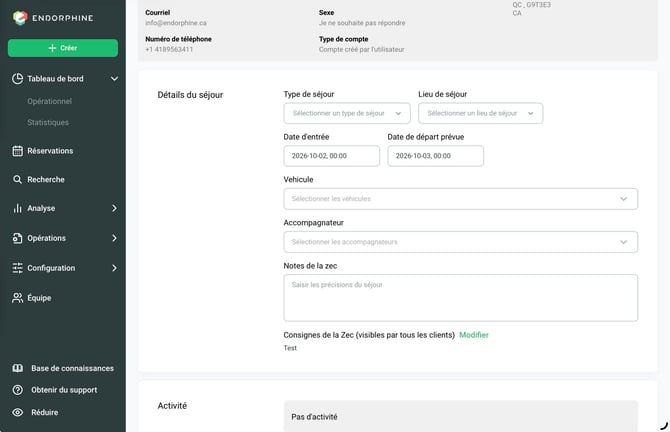The height and width of the screenshot is (432, 670).
Task: Click the Recherche magnifier icon
Action: 18,179
